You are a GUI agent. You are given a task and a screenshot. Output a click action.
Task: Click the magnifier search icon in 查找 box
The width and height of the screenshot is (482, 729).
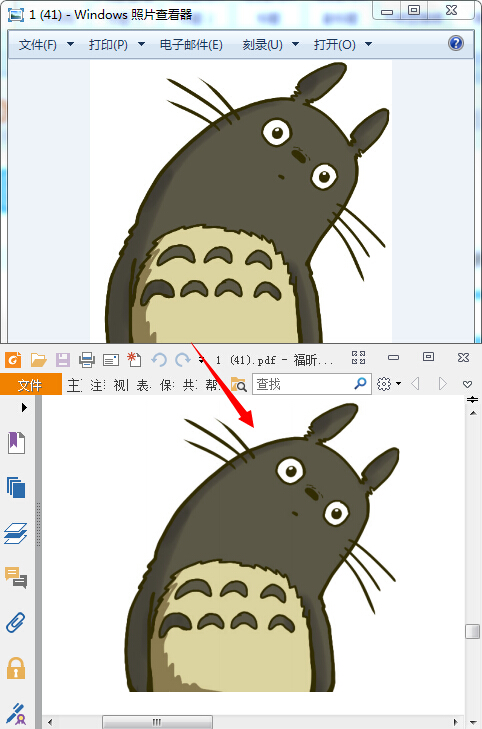click(x=360, y=384)
